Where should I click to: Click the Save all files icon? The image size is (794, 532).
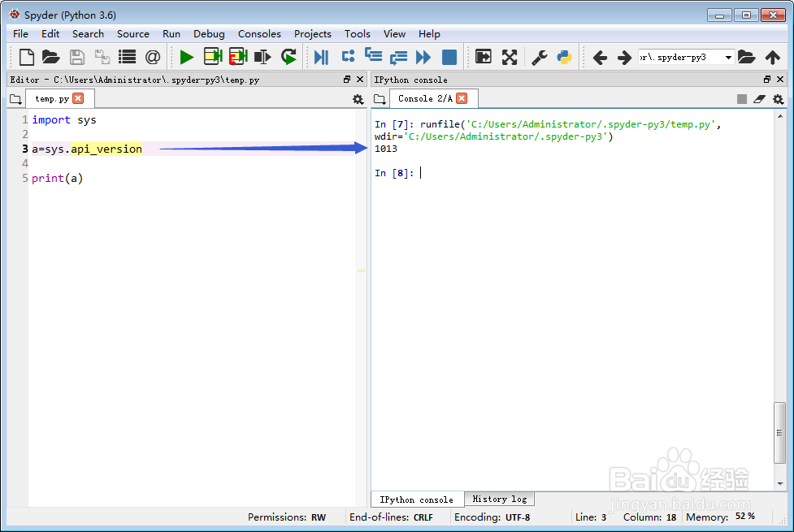102,57
